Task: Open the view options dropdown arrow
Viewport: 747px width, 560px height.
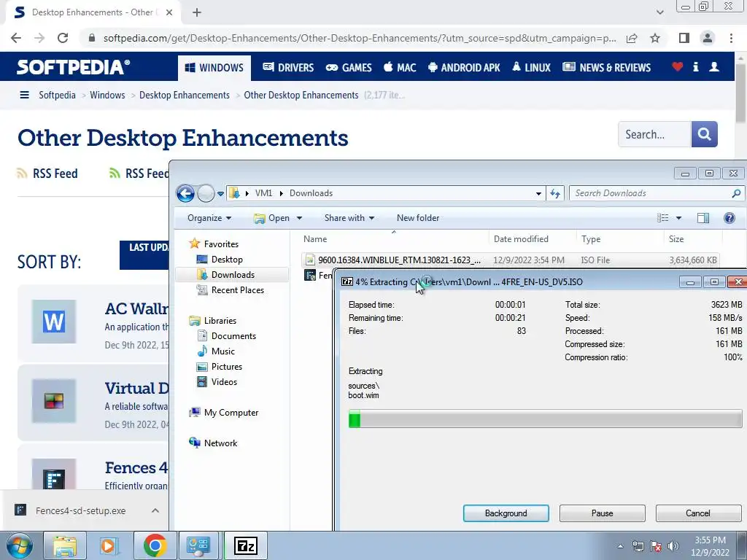Action: click(679, 218)
